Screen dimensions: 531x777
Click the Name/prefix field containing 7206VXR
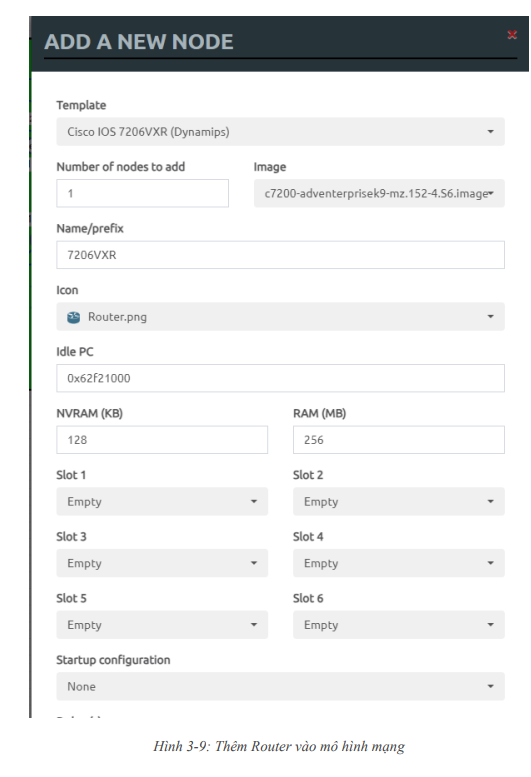pos(280,255)
